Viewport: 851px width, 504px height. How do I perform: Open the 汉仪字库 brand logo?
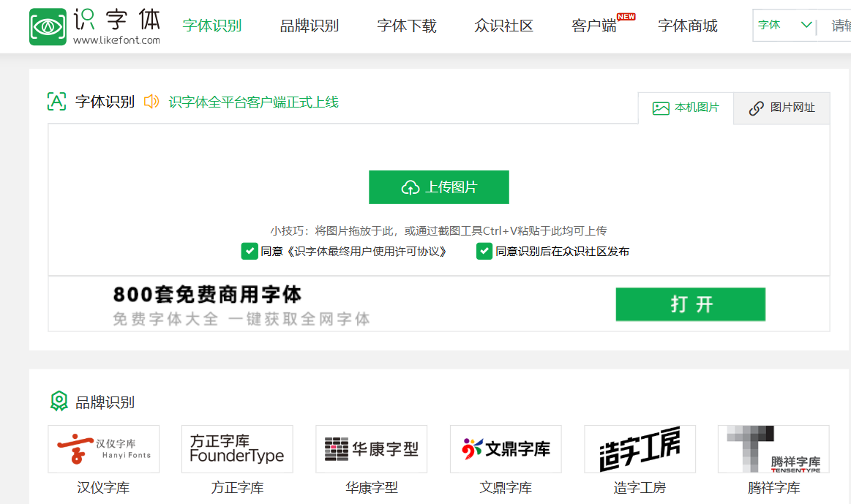(x=103, y=449)
